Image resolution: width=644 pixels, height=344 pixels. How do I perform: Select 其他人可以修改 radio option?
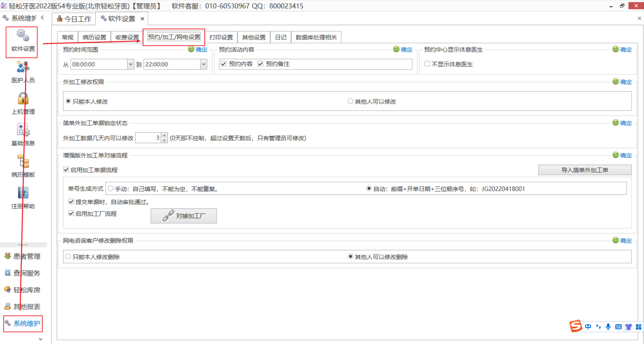tap(350, 101)
